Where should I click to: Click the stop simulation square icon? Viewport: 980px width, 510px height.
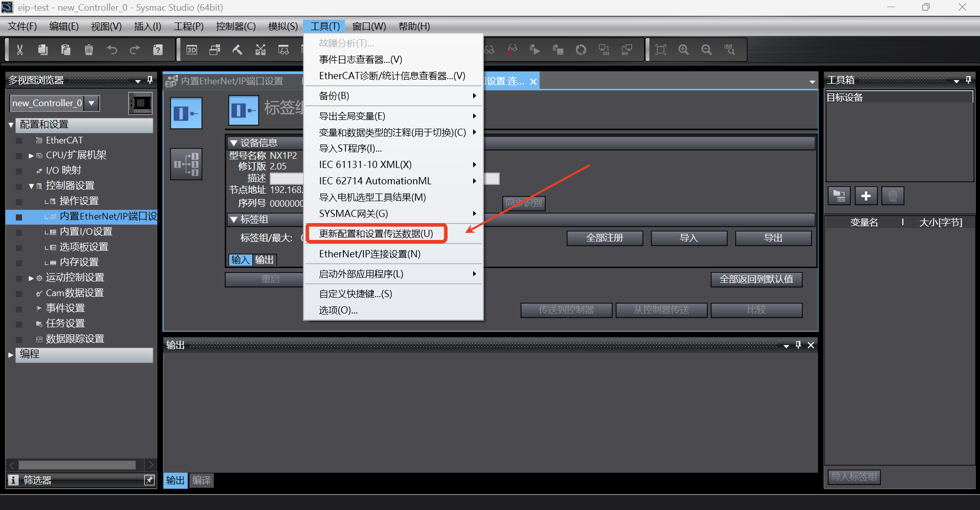pyautogui.click(x=558, y=50)
